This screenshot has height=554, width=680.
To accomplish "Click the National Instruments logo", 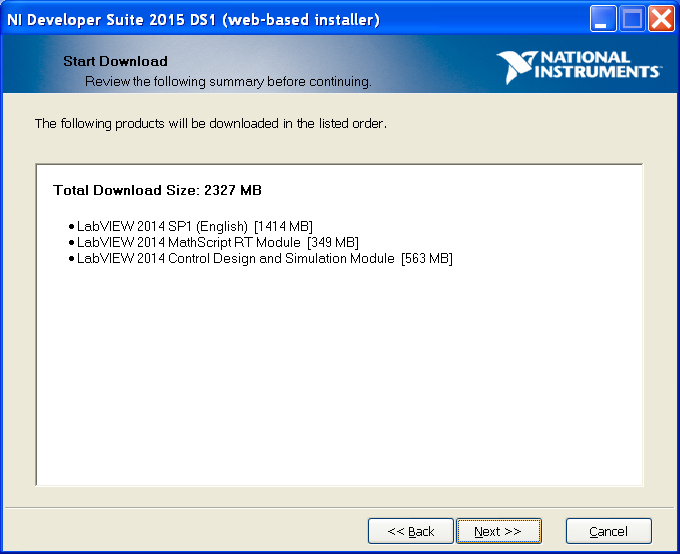I will [579, 66].
